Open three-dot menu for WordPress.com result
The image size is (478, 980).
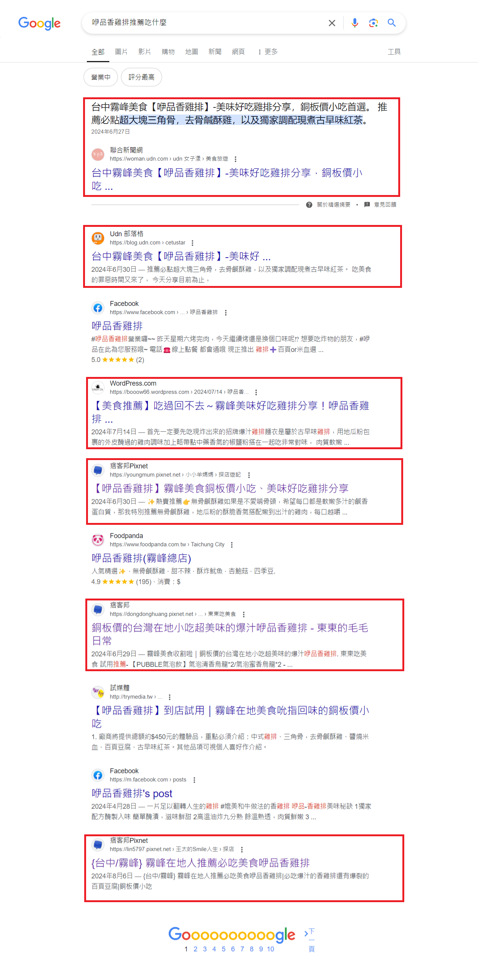click(x=256, y=392)
